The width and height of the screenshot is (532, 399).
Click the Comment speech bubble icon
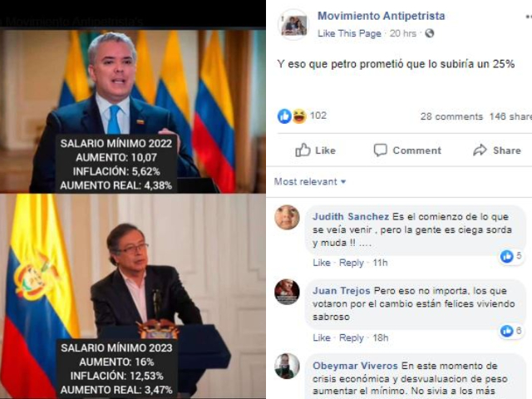point(381,150)
